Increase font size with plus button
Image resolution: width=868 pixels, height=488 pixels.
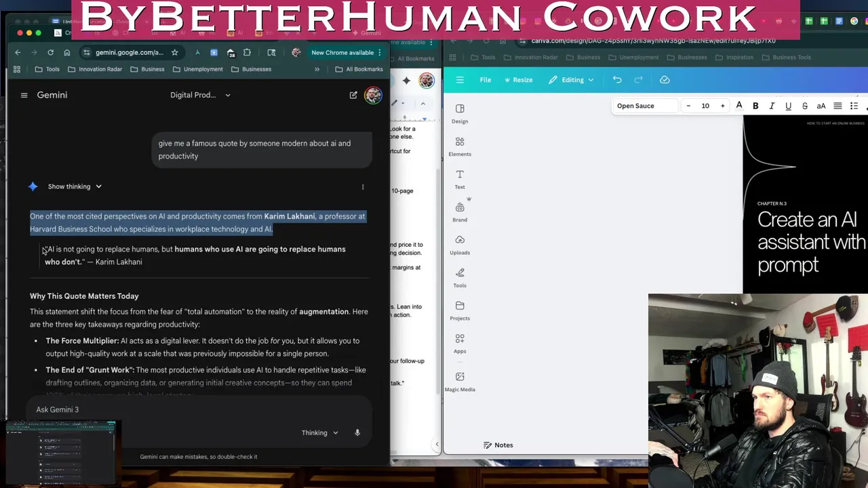pos(722,106)
